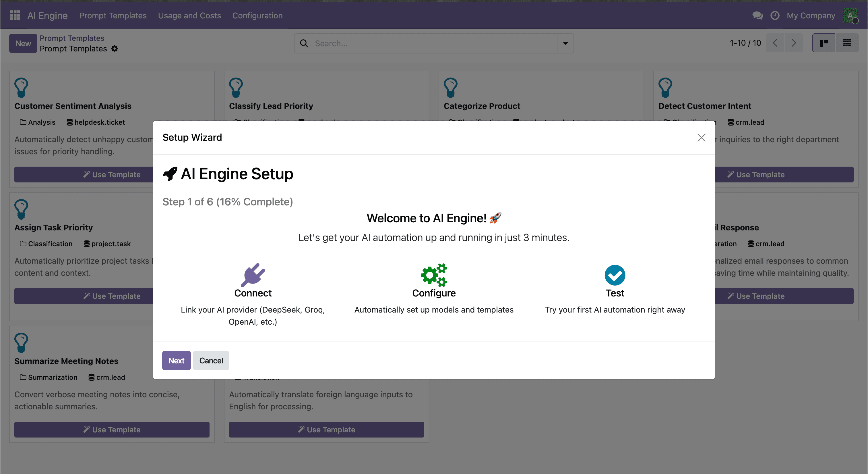Close the Setup Wizard dialog
The height and width of the screenshot is (474, 868).
click(x=701, y=138)
